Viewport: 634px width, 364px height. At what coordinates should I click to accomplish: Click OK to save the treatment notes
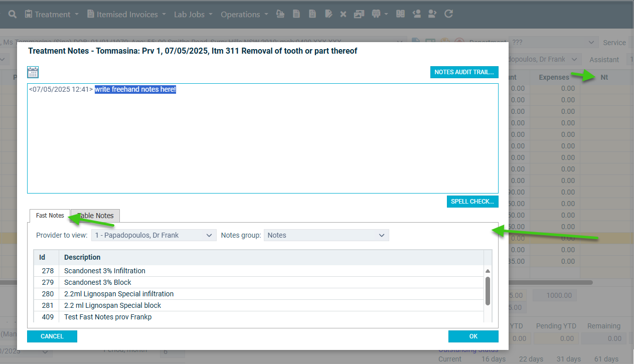[x=473, y=336]
